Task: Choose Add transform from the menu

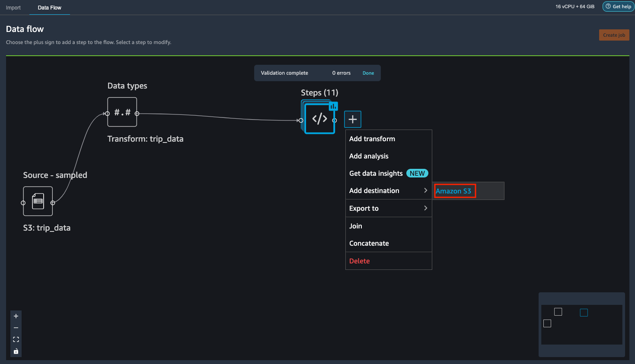Action: click(389, 139)
